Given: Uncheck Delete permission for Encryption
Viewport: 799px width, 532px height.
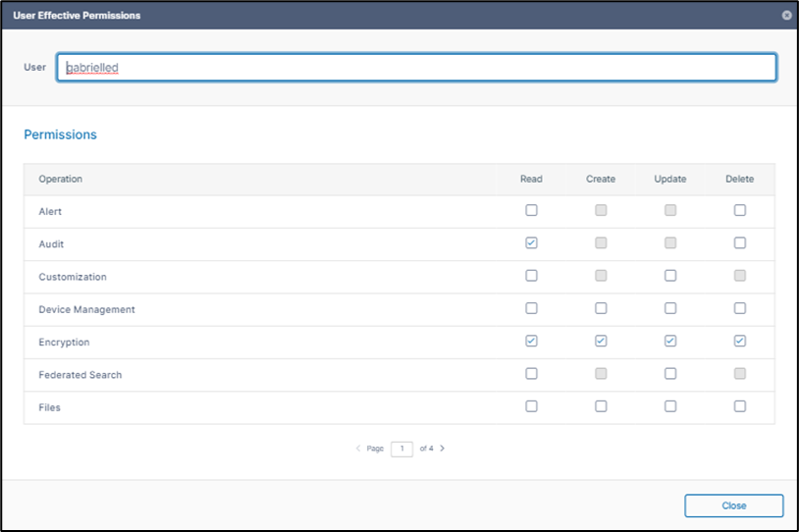Looking at the screenshot, I should [739, 342].
